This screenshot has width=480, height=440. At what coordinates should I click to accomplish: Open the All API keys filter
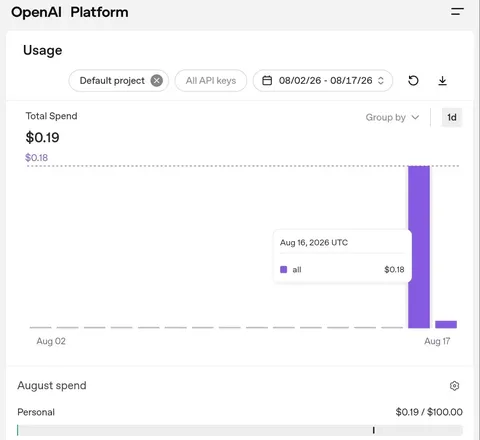[x=211, y=81]
